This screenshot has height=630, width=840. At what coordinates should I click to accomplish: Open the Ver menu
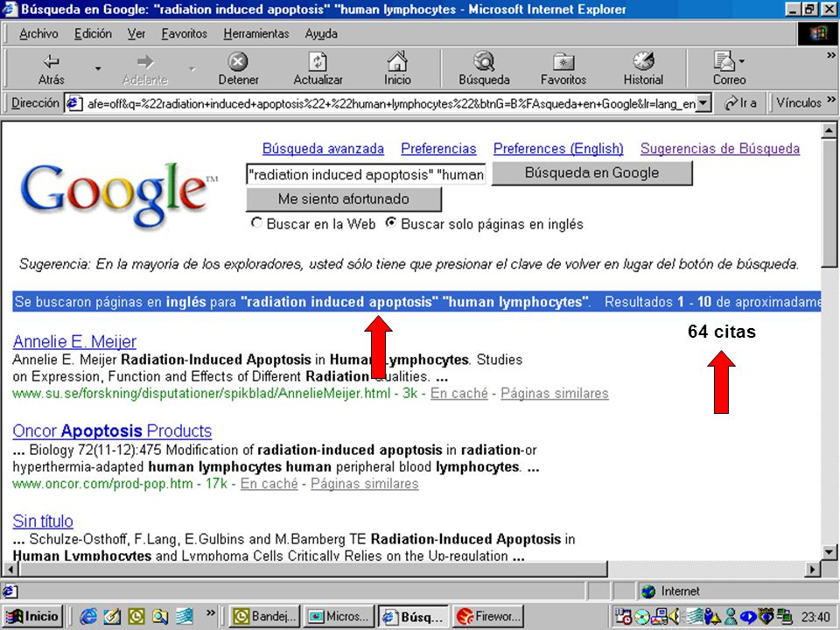(136, 34)
